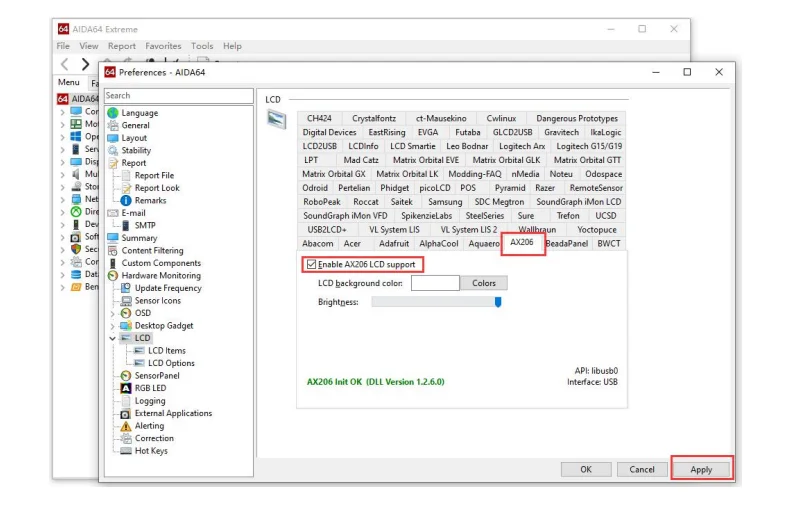806x524 pixels.
Task: Click the Content Filtering icon
Action: (x=113, y=250)
